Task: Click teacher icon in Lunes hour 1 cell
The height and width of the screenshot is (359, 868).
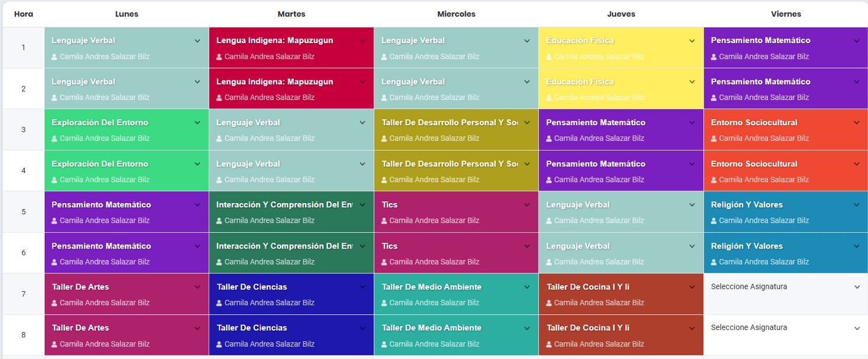Action: pyautogui.click(x=54, y=57)
